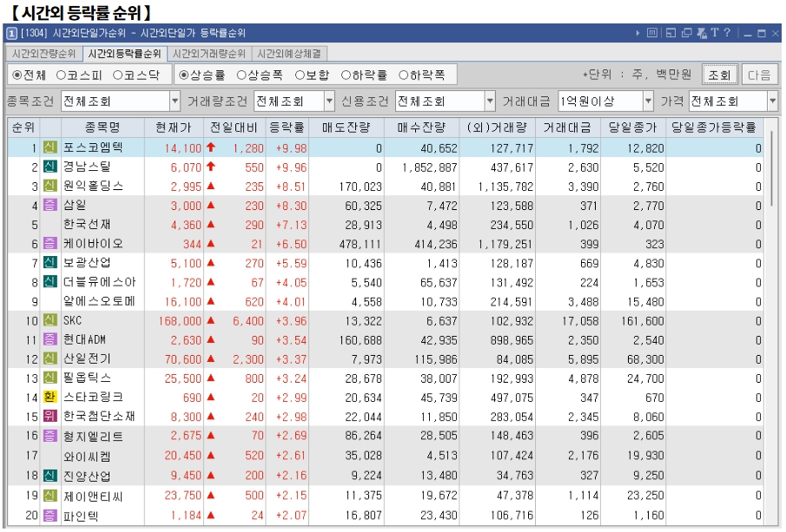Viewport: 786px width, 532px height.
Task: Click the duplicate window icon in titlebar
Action: point(686,33)
